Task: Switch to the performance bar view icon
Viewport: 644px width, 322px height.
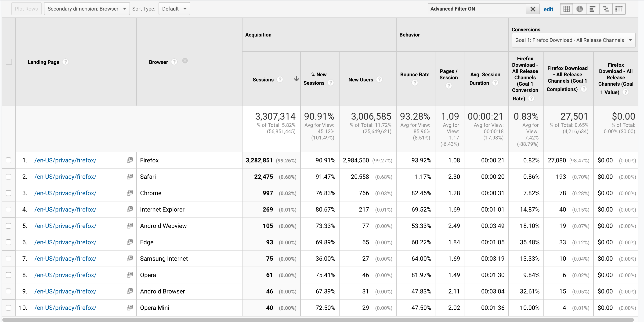Action: click(x=593, y=9)
